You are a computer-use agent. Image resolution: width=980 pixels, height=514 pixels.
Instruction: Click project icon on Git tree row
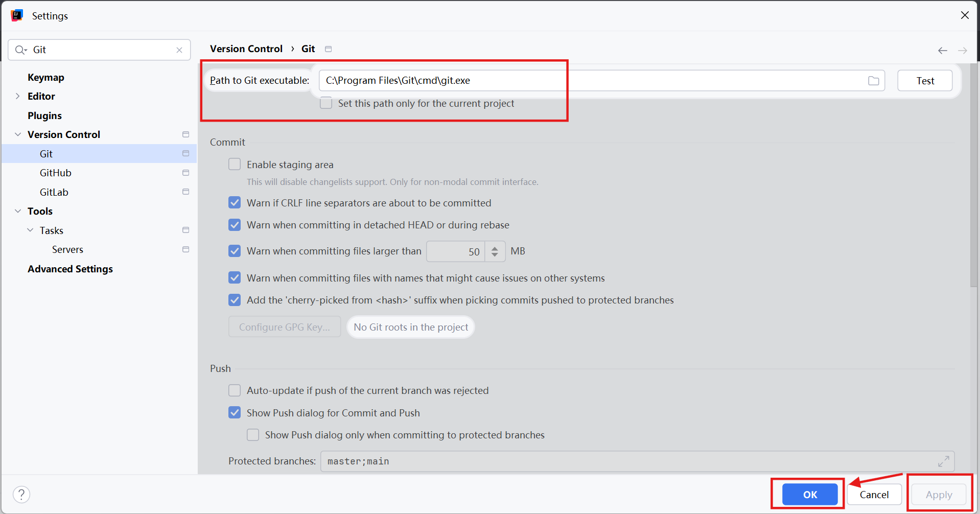(185, 153)
